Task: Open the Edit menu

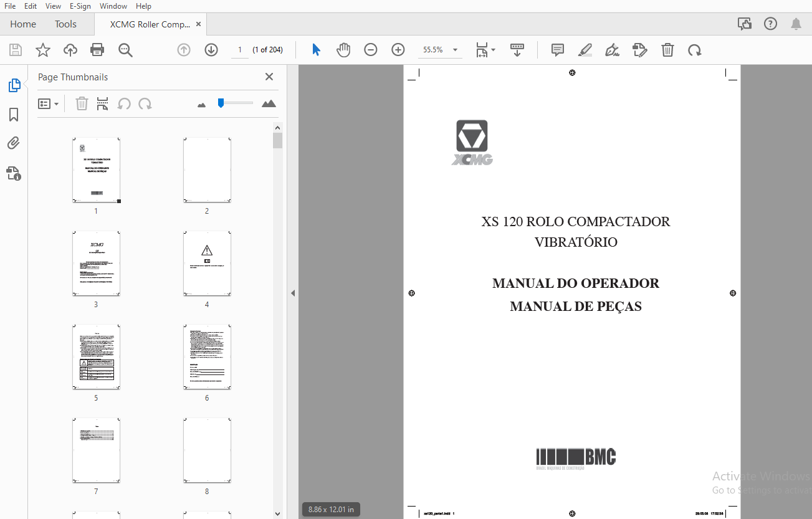Action: [31, 6]
